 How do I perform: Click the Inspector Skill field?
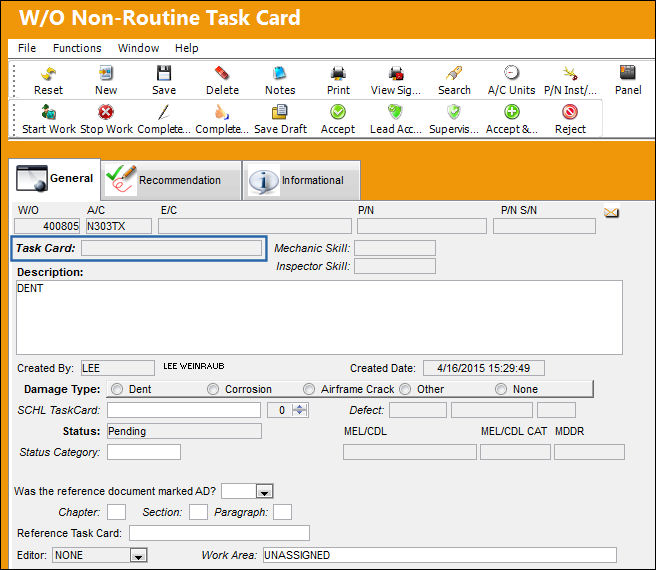pyautogui.click(x=395, y=266)
